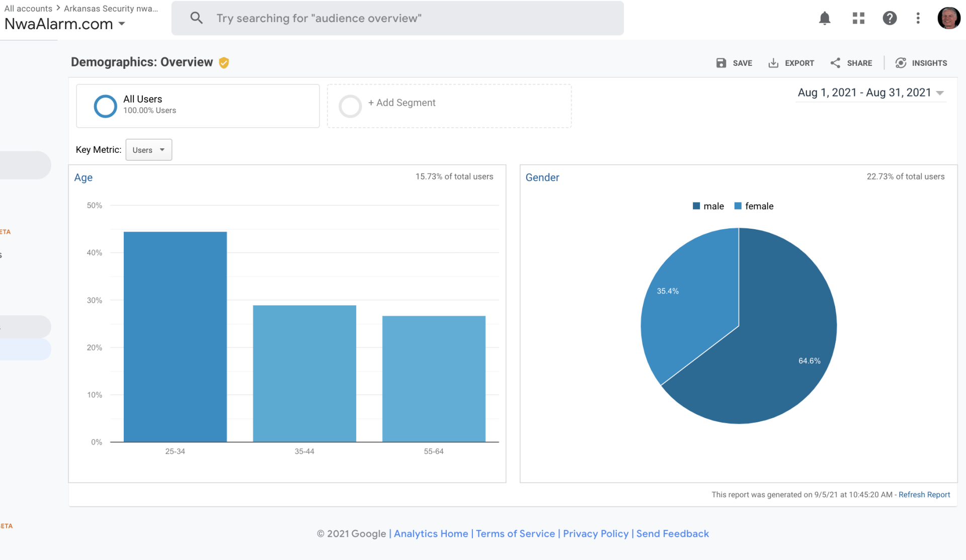Open the Age report heading link

tap(84, 177)
